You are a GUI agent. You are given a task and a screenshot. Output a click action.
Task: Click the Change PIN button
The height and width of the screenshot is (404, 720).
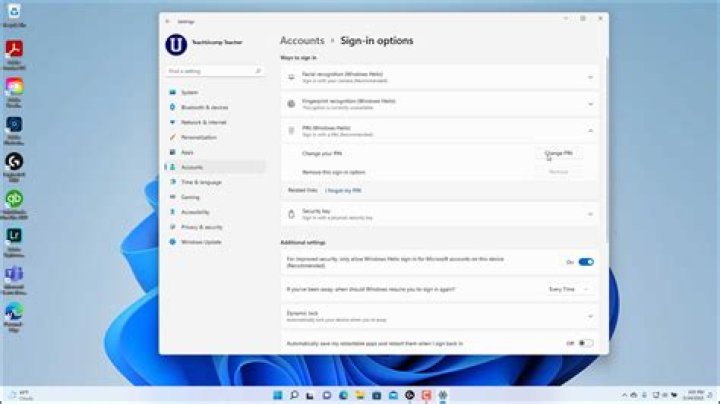(x=559, y=153)
